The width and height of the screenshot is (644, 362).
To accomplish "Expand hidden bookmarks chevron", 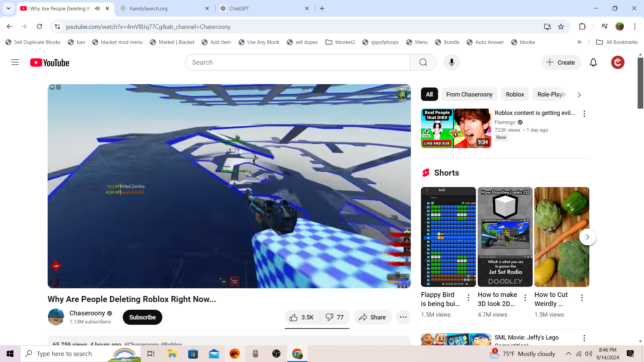I will (579, 42).
